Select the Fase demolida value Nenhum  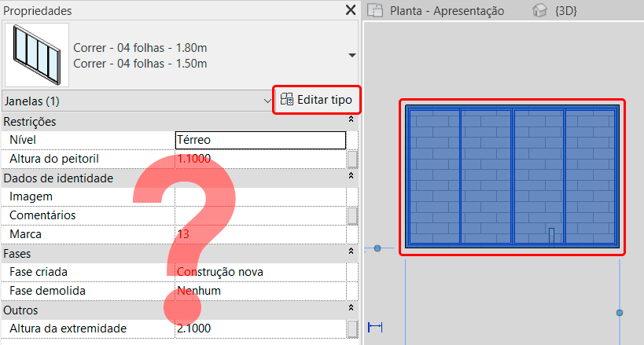[x=259, y=291]
